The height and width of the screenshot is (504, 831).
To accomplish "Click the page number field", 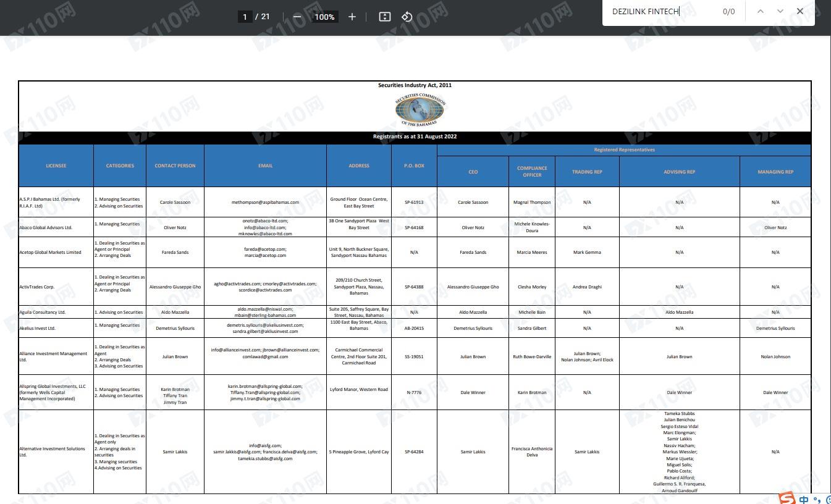I will [x=245, y=17].
